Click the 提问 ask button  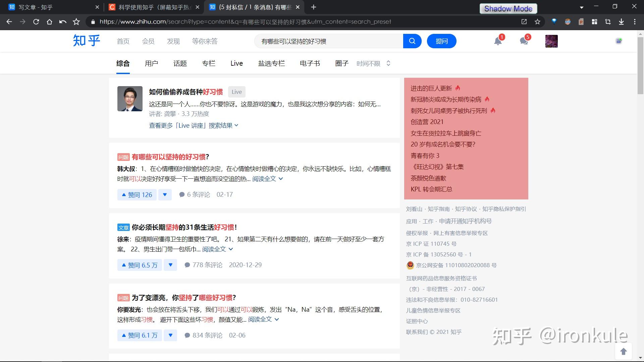pyautogui.click(x=441, y=41)
